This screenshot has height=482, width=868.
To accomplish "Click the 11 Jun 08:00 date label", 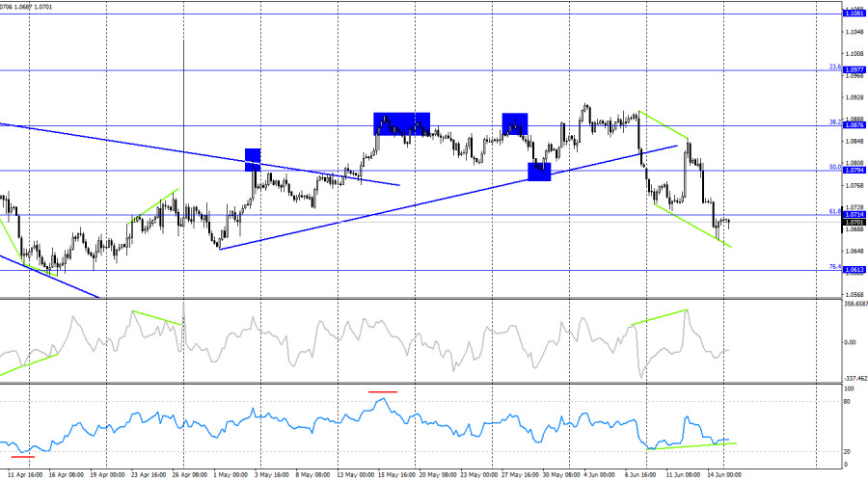I will click(x=684, y=475).
